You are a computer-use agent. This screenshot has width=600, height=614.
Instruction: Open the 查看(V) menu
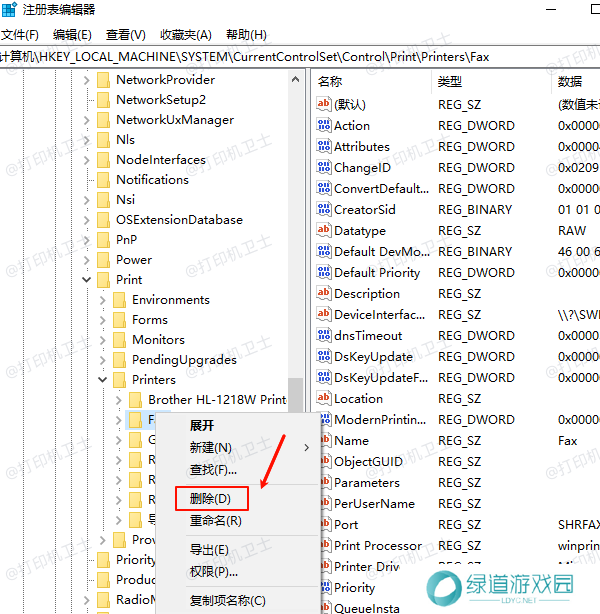point(126,35)
